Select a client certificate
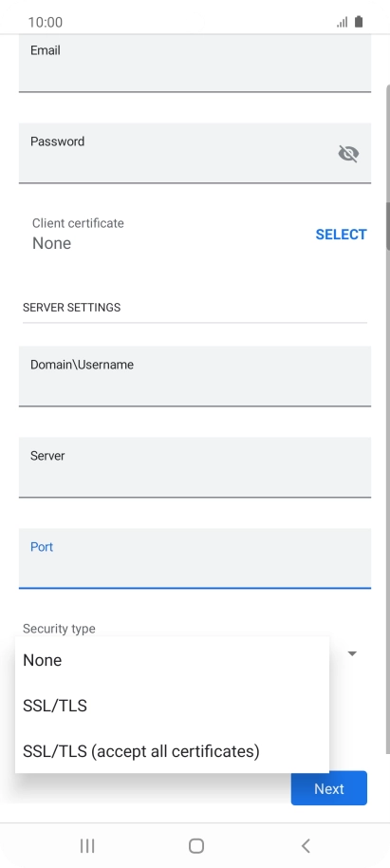The height and width of the screenshot is (868, 390). (x=341, y=235)
